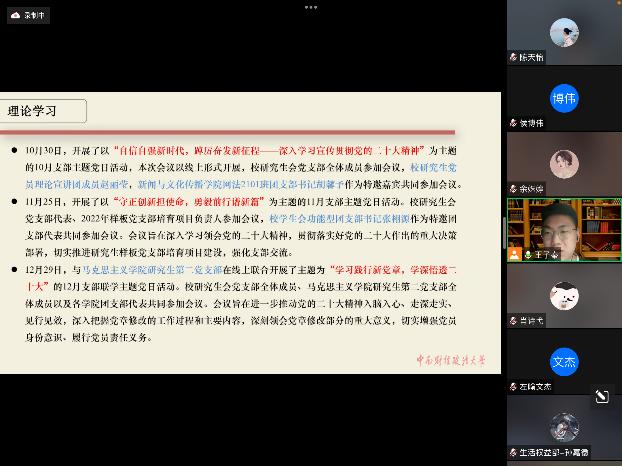Click muted mic icon under the 博伟 avatar
The height and width of the screenshot is (466, 622).
click(513, 123)
